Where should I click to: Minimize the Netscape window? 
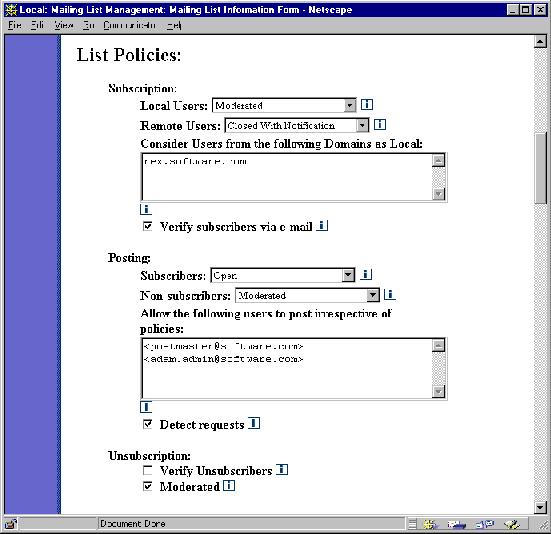513,10
